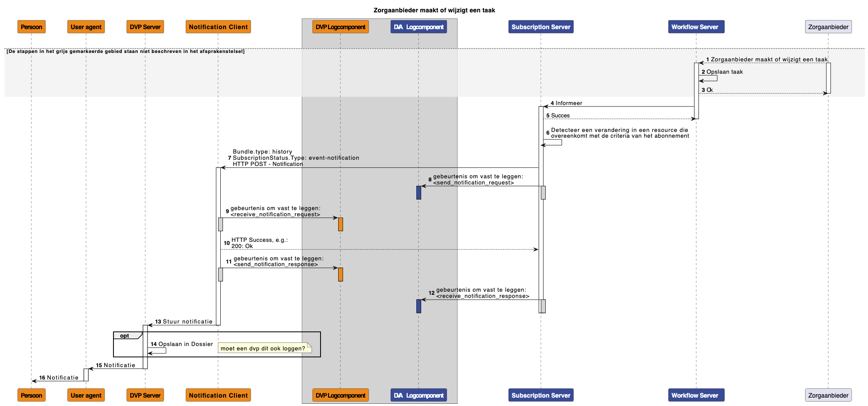Click the bottom 'Zorgaanbieder' participant box
The image size is (868, 406).
[x=828, y=395]
